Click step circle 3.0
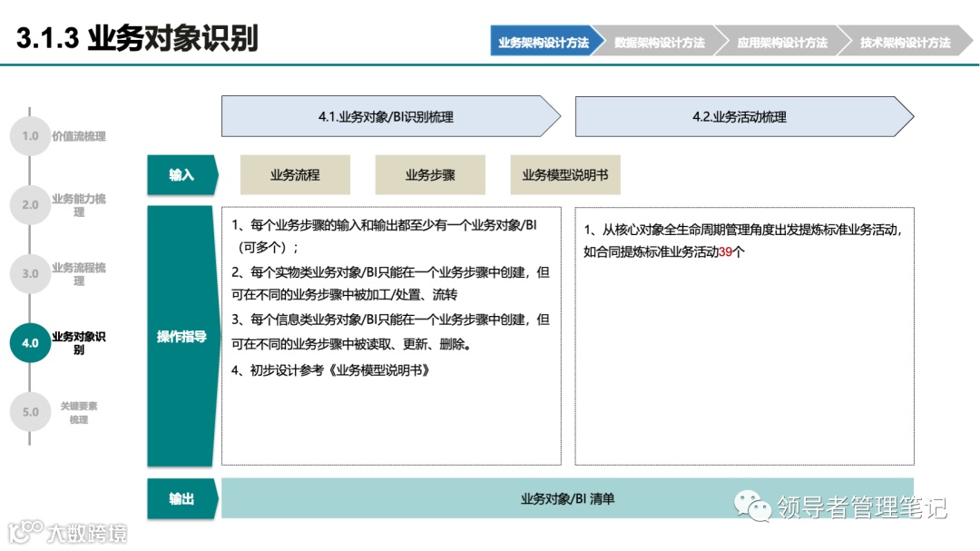Image resolution: width=980 pixels, height=551 pixels. click(30, 273)
